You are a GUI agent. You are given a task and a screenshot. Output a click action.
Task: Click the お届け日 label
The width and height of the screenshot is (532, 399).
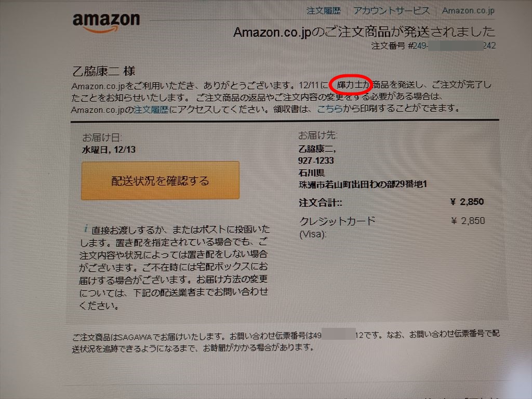[x=102, y=137]
